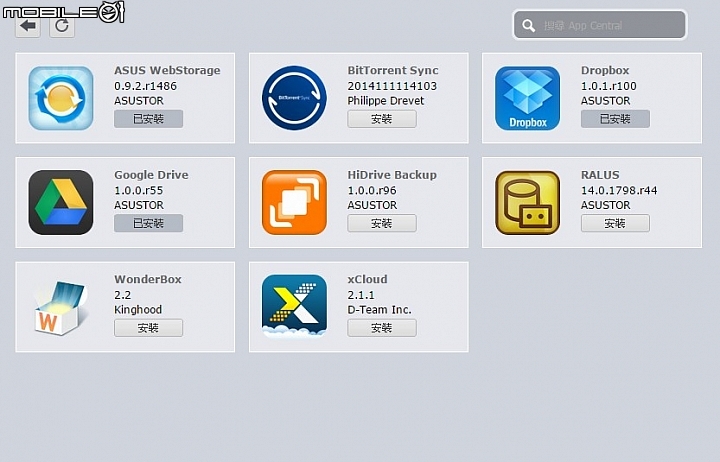Screen dimensions: 720x462
Task: Click the Philippe Drevet developer name
Action: point(386,101)
